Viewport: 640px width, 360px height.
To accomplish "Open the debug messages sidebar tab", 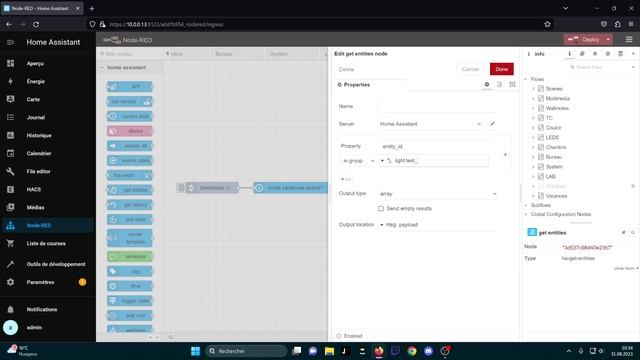I will [595, 54].
